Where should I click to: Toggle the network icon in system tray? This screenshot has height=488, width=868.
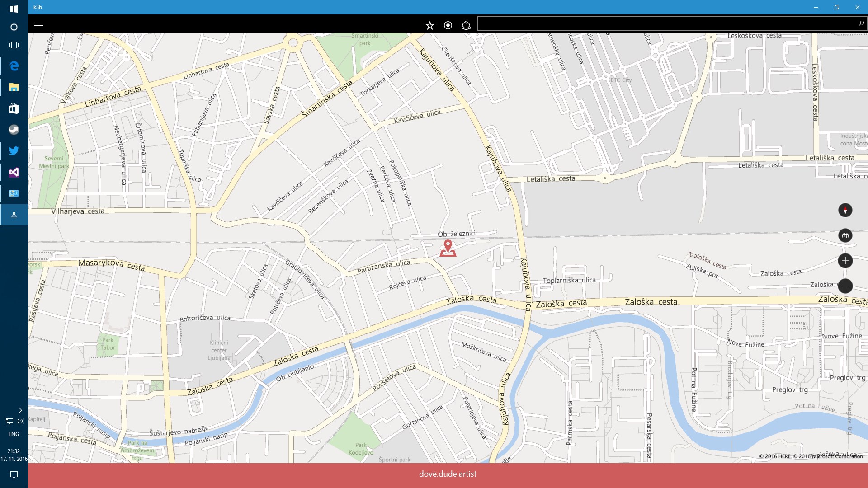point(9,421)
